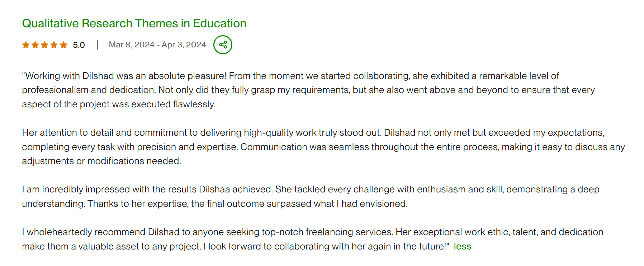
Task: Open the Qualitative Research Themes in Education title
Action: coord(134,23)
